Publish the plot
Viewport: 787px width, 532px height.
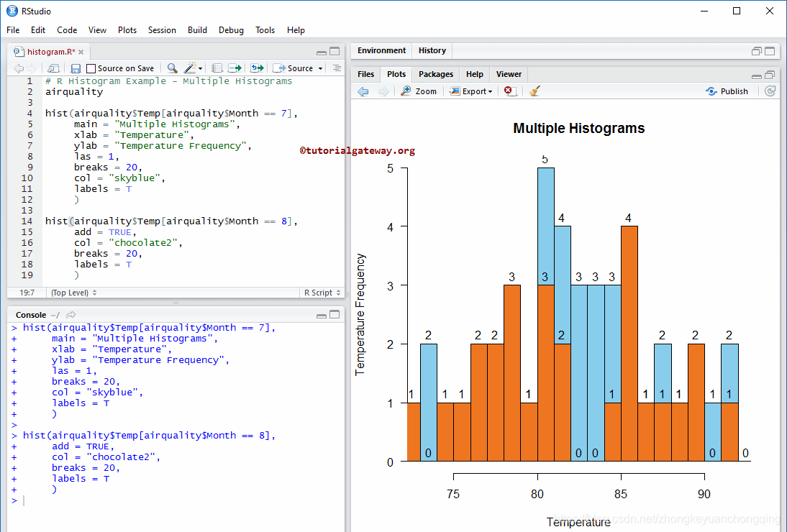tap(727, 91)
